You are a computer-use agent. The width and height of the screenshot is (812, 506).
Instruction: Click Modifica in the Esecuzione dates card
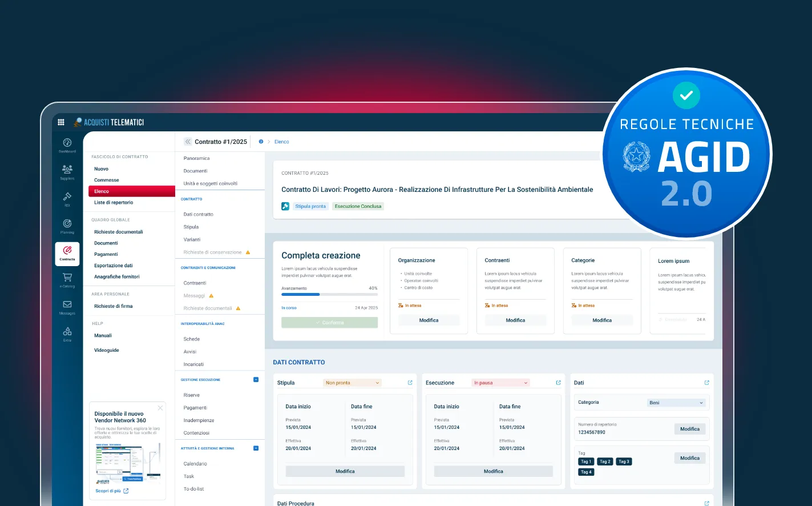click(x=494, y=471)
